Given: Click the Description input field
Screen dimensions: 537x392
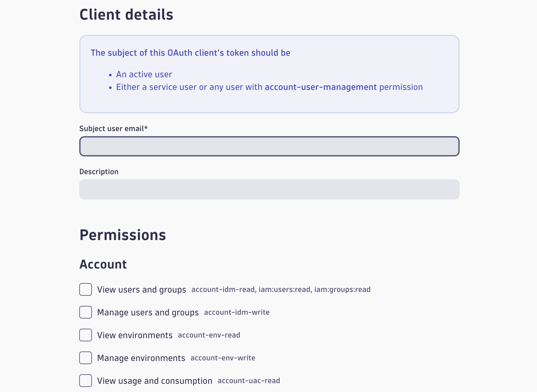Looking at the screenshot, I should 269,189.
